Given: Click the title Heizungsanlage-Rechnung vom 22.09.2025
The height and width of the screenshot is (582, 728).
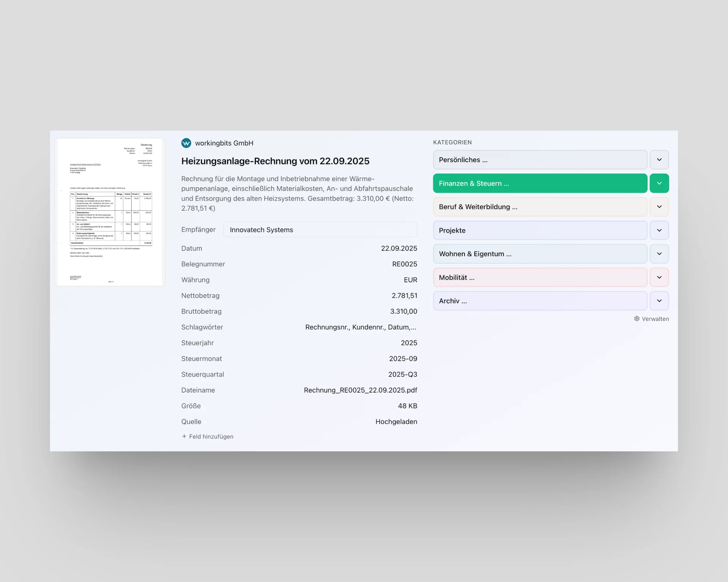Looking at the screenshot, I should point(275,161).
